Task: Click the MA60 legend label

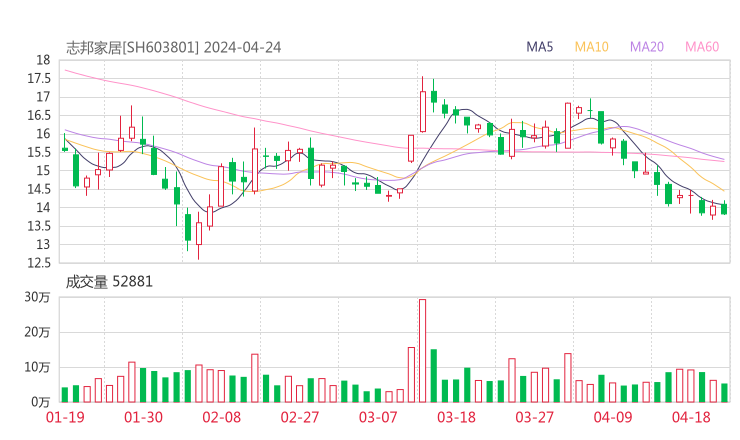Action: pos(702,47)
